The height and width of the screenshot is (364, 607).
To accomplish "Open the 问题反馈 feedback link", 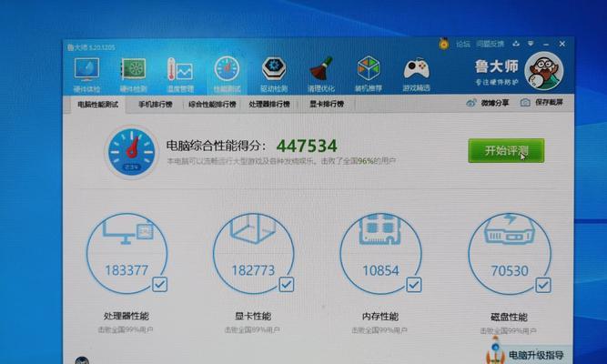I will pos(491,45).
